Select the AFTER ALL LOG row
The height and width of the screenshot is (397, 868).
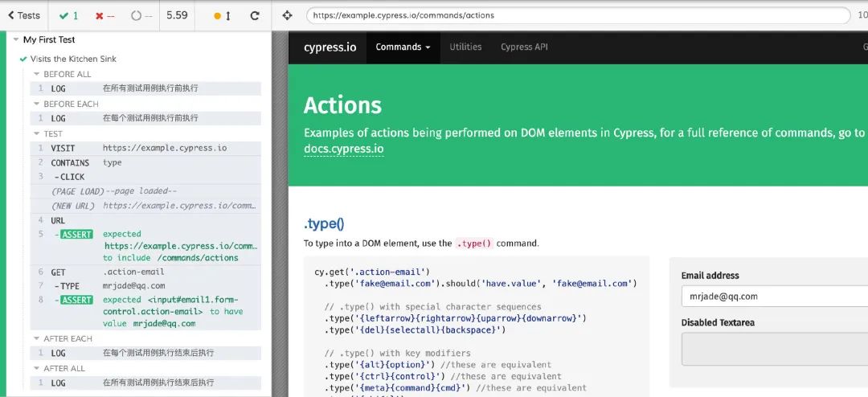click(x=145, y=383)
